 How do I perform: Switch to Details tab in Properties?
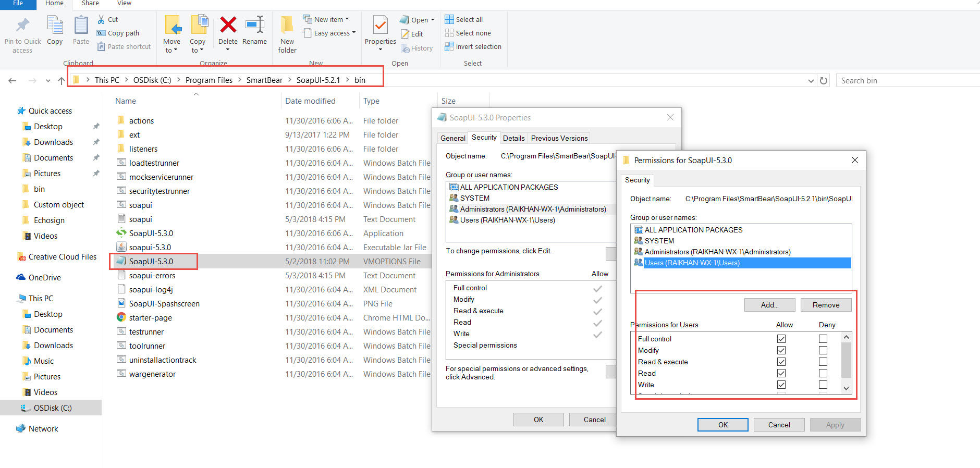(x=513, y=138)
